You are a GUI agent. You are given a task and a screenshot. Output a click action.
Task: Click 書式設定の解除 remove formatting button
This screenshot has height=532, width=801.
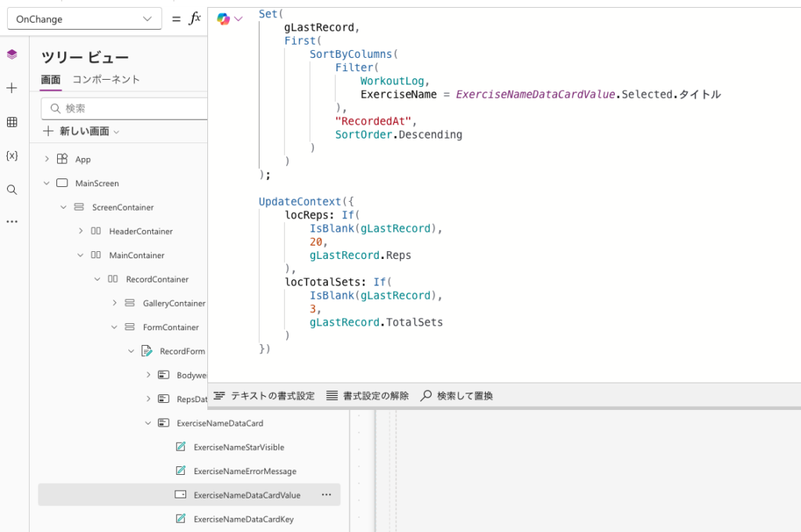click(368, 396)
